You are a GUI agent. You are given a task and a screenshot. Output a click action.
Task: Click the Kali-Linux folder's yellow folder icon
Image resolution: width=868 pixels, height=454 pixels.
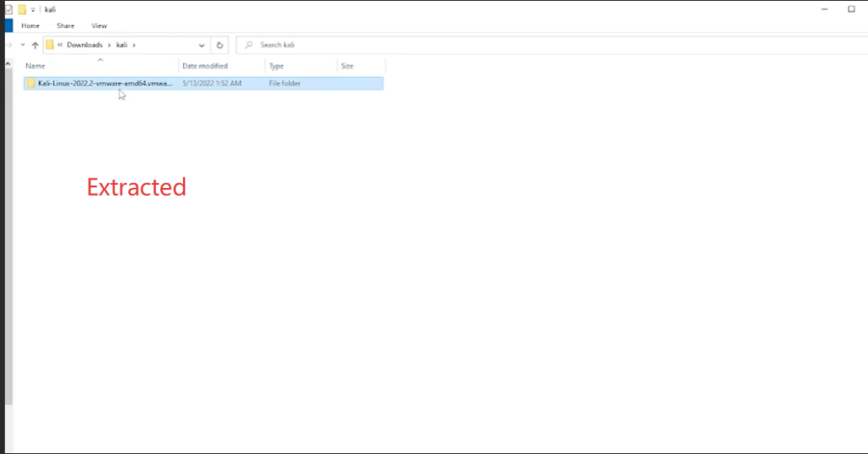(31, 84)
